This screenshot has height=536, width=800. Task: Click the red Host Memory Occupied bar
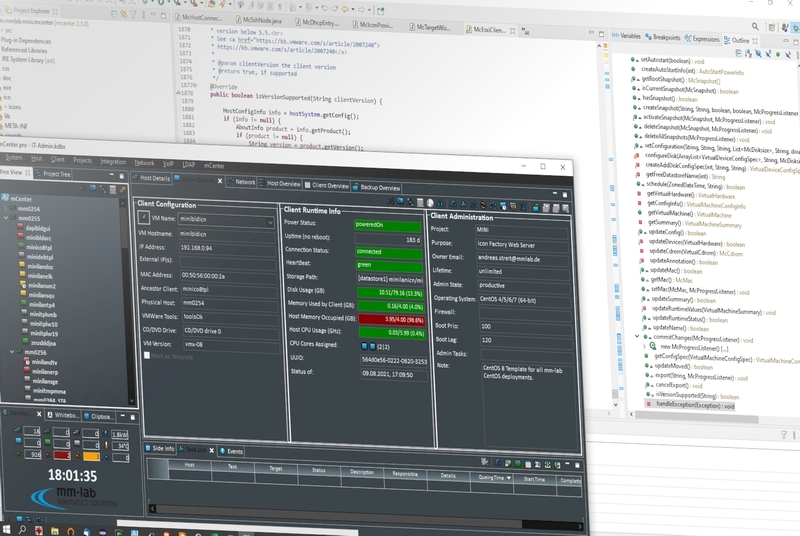click(392, 319)
